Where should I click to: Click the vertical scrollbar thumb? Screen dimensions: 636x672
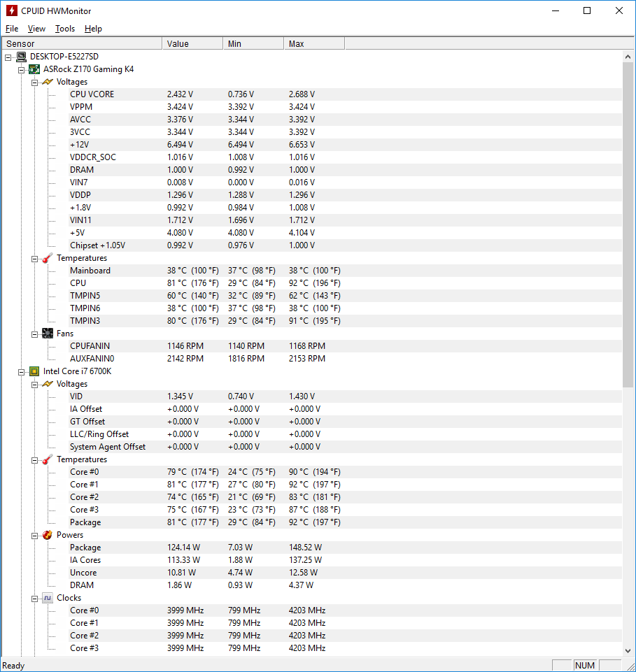point(628,225)
